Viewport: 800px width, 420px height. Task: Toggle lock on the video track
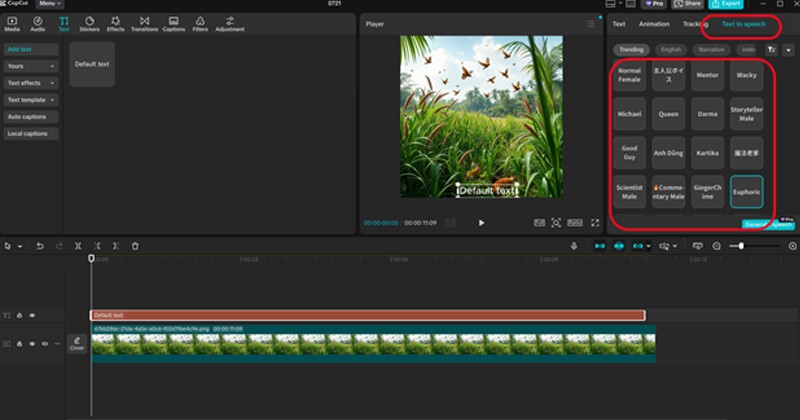[20, 344]
